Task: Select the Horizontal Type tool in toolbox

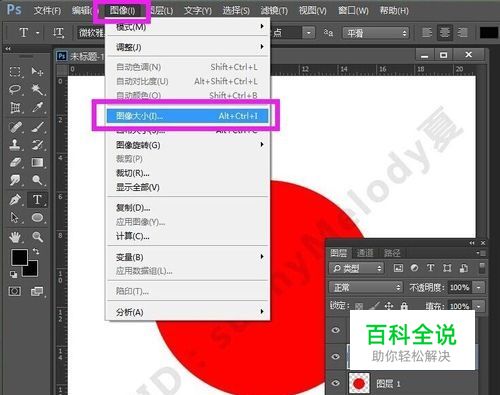Action: pos(37,200)
